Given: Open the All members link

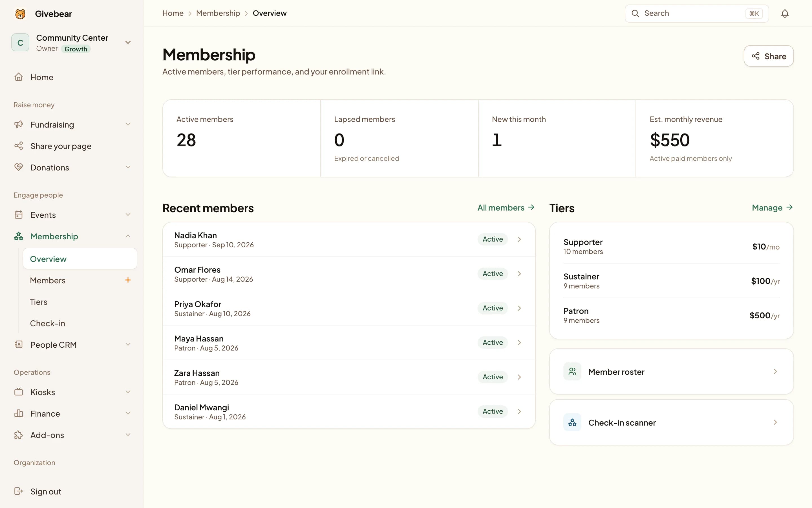Looking at the screenshot, I should click(x=506, y=208).
